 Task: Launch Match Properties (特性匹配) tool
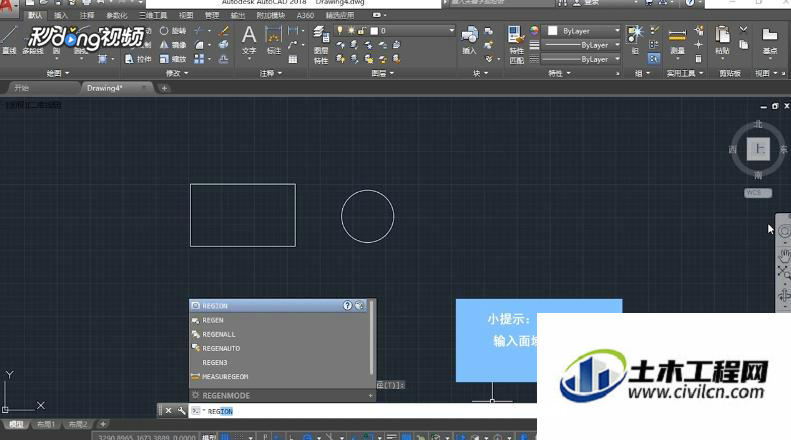[516, 45]
